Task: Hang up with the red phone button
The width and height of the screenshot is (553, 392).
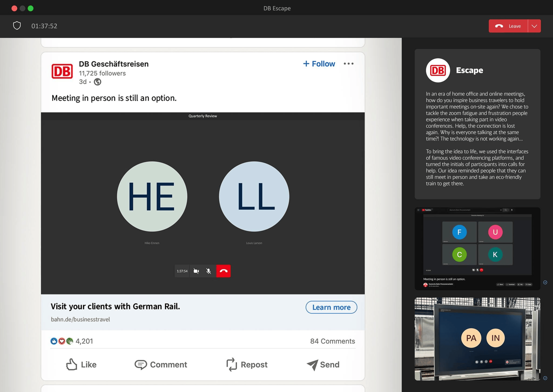Action: click(224, 271)
